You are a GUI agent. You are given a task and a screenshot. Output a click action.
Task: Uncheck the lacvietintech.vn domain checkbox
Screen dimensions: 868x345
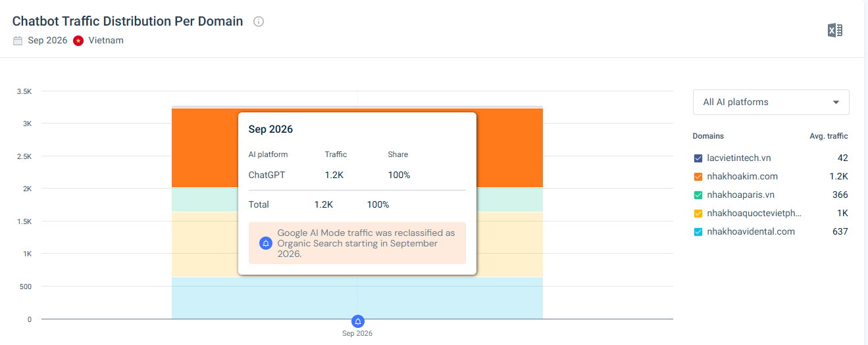[698, 158]
